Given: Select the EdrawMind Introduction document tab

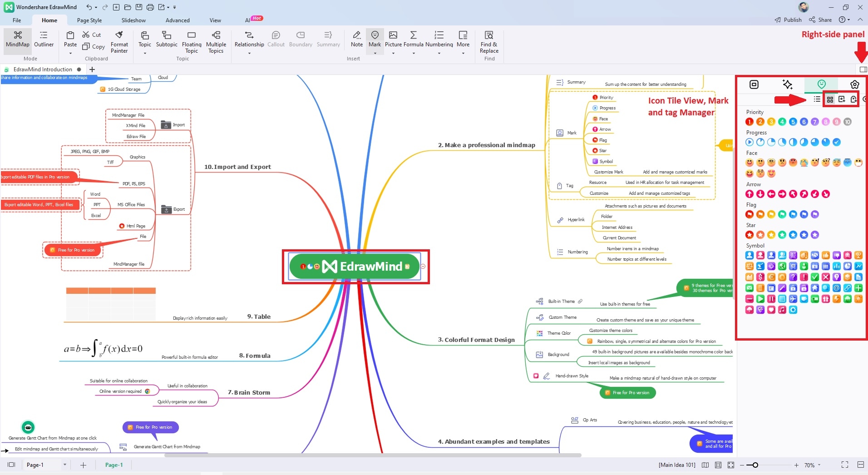Looking at the screenshot, I should tap(43, 69).
